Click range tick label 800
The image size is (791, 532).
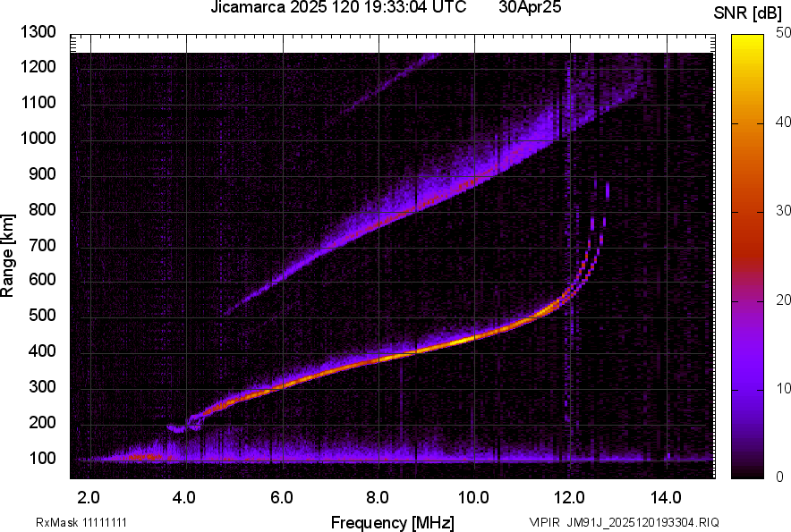coord(42,209)
